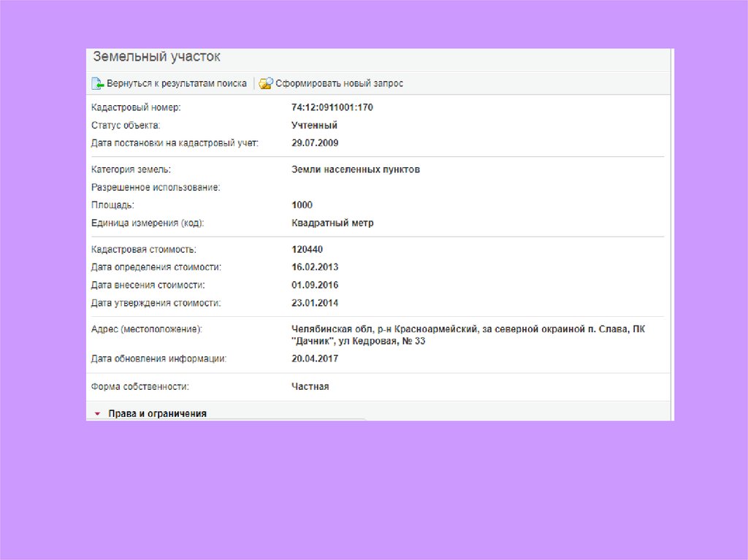Click the 'Форма собственности:' label

click(140, 387)
